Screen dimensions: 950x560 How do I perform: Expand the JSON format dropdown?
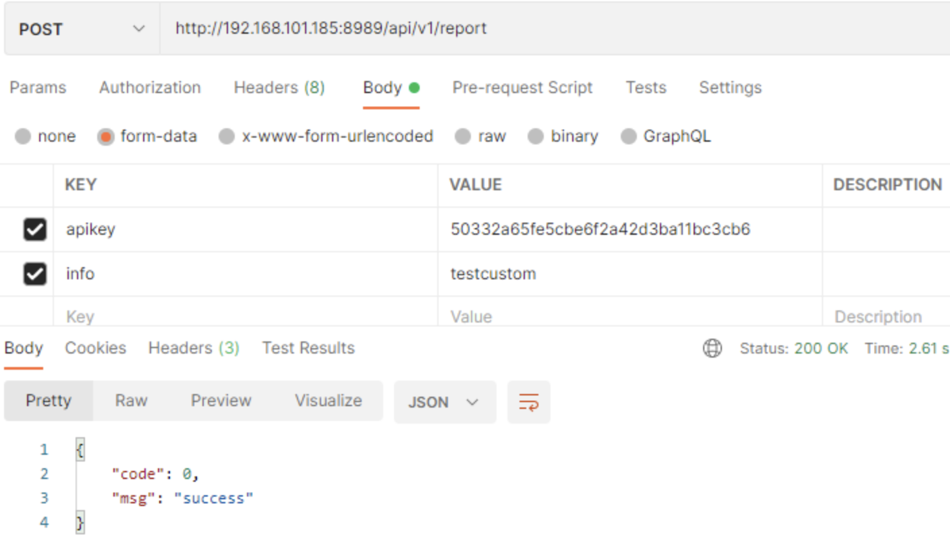445,402
